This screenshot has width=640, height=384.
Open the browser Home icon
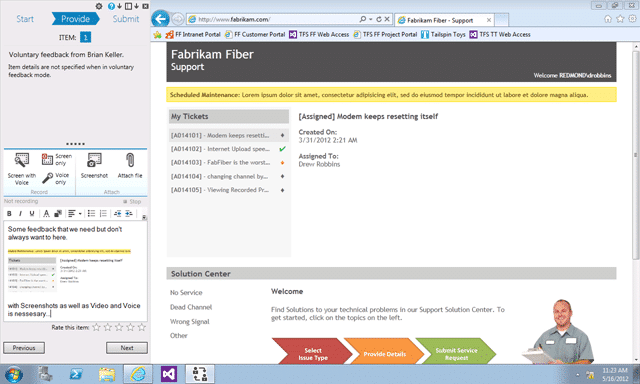pyautogui.click(x=608, y=19)
